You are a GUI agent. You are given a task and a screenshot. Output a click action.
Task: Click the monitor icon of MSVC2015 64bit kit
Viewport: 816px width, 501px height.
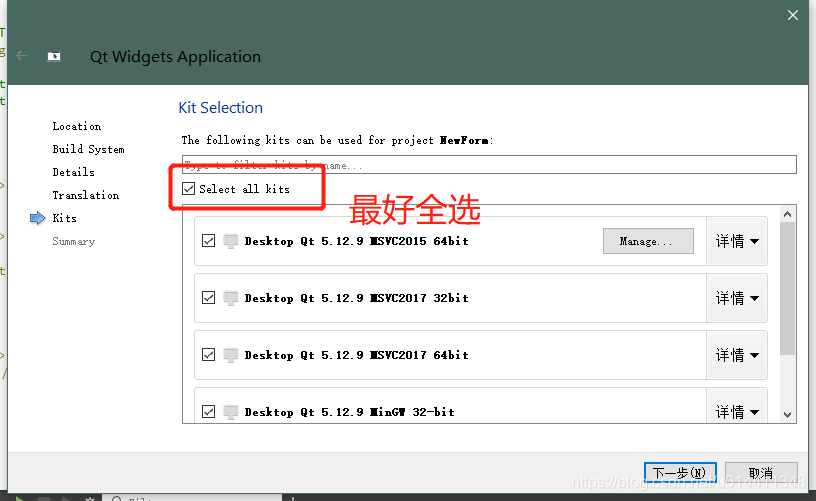click(x=231, y=241)
